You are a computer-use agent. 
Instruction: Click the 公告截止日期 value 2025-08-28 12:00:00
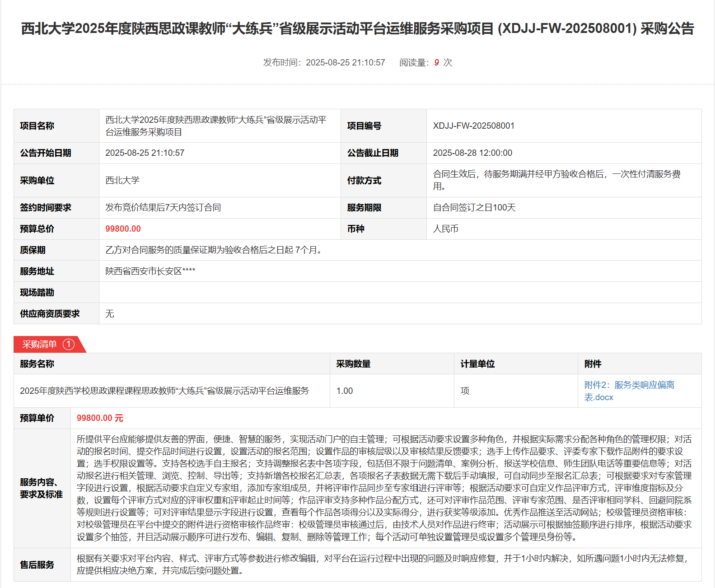472,153
